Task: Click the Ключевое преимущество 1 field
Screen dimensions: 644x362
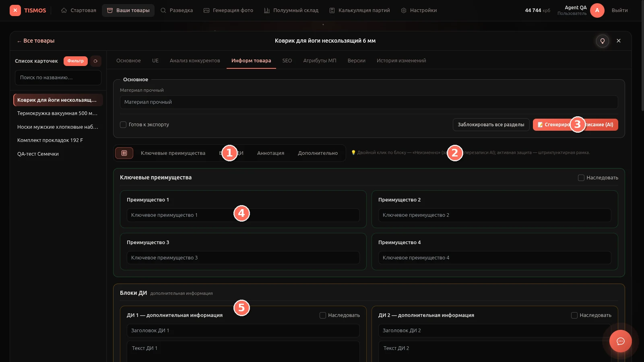Action: click(x=243, y=215)
